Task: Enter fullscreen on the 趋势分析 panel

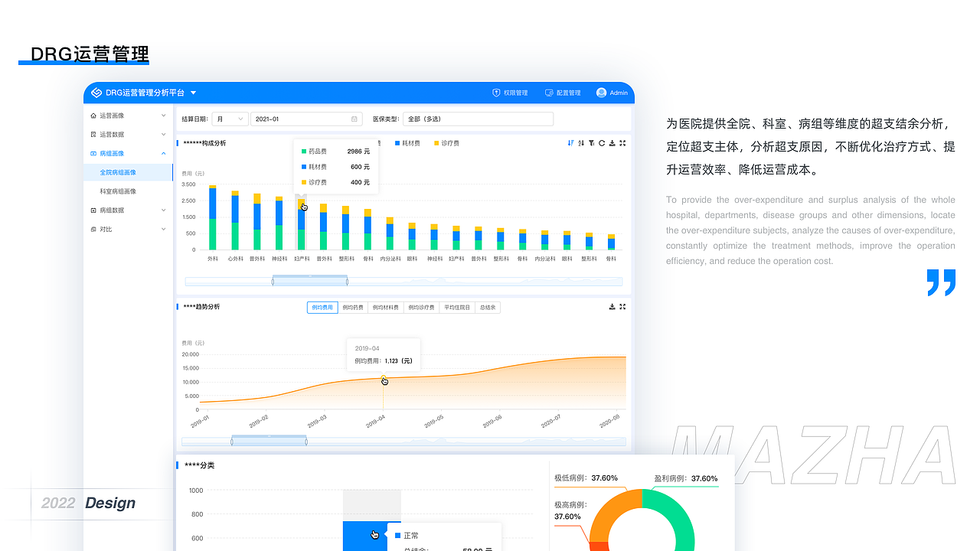Action: click(623, 307)
